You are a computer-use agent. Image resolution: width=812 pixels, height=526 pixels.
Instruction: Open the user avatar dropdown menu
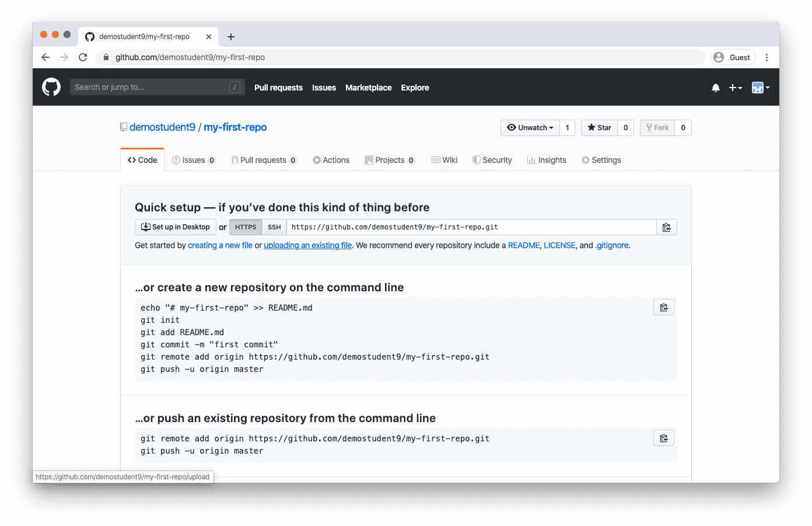761,88
